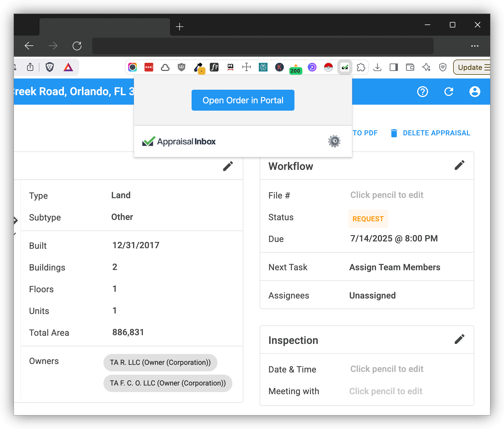The height and width of the screenshot is (429, 504).
Task: Refresh the appraisal using header reload icon
Action: pos(448,92)
